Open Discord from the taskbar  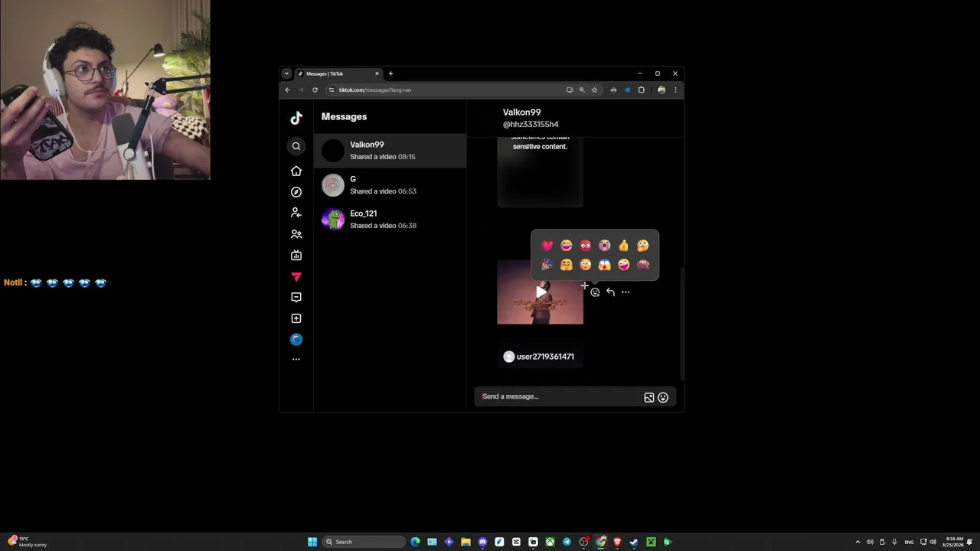coord(482,542)
